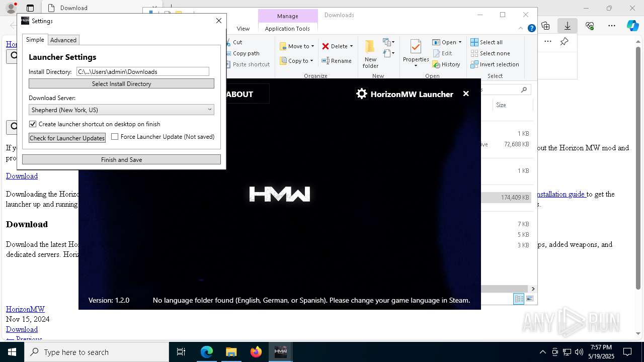Launch Firefox from taskbar
The image size is (644, 362).
[x=256, y=352]
